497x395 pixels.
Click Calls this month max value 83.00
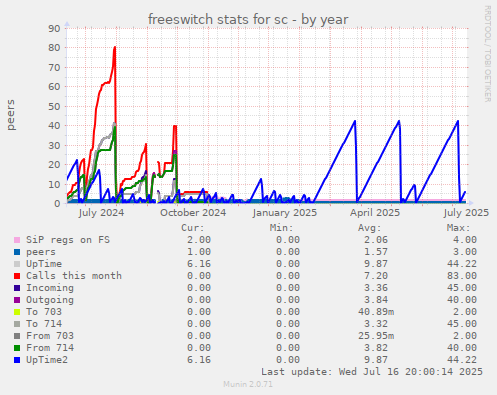[462, 276]
